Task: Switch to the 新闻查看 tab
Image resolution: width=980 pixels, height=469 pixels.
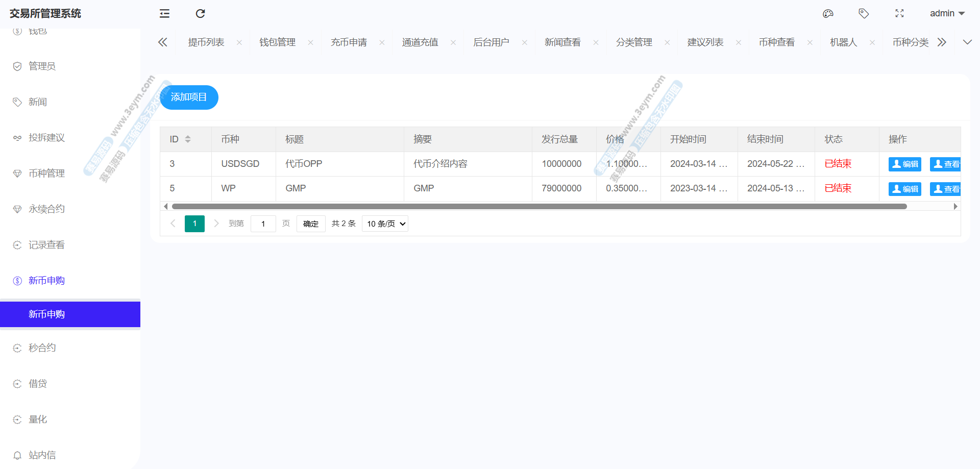Action: pyautogui.click(x=562, y=42)
